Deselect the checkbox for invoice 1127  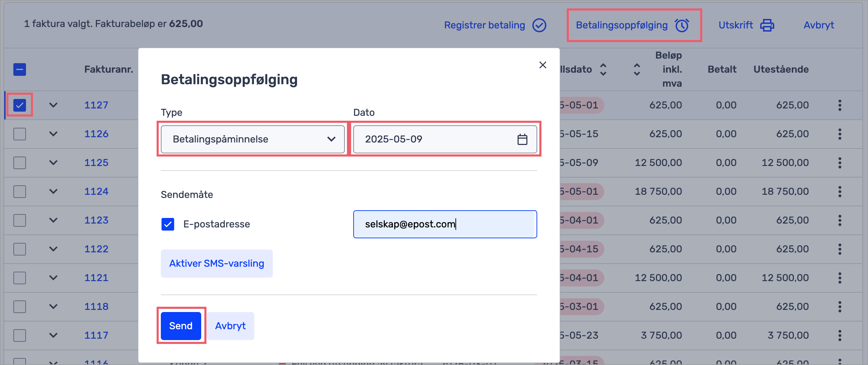[x=20, y=105]
